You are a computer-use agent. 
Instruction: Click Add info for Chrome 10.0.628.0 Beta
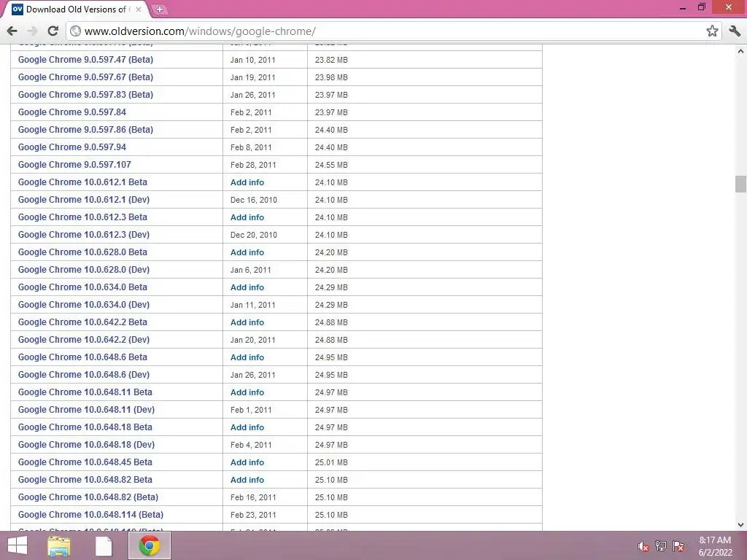(x=247, y=252)
